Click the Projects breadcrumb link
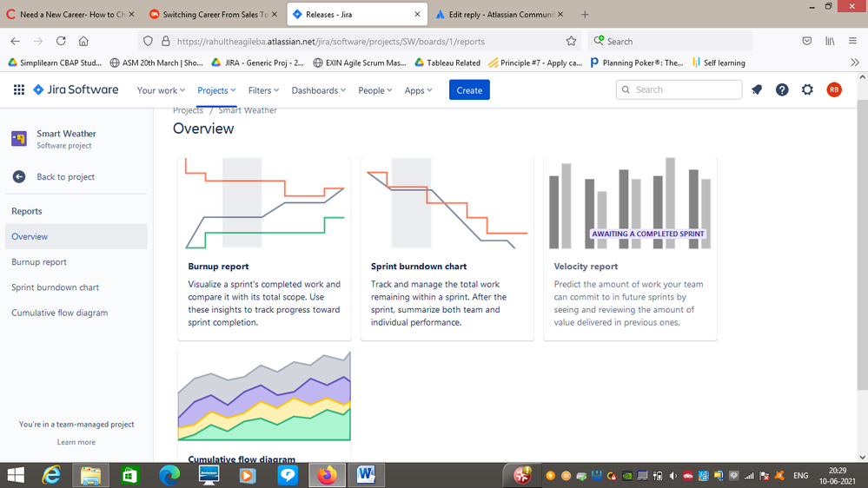Screen dimensions: 868x488 click(189, 110)
